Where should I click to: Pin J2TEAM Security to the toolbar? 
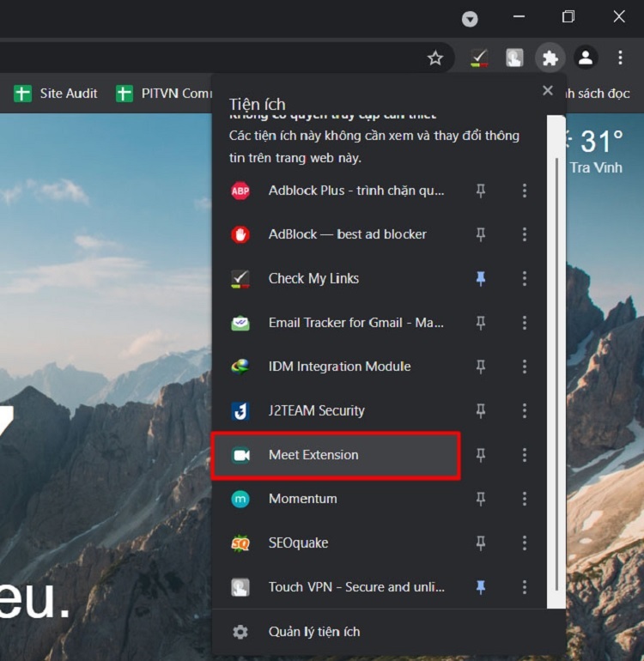(x=480, y=411)
